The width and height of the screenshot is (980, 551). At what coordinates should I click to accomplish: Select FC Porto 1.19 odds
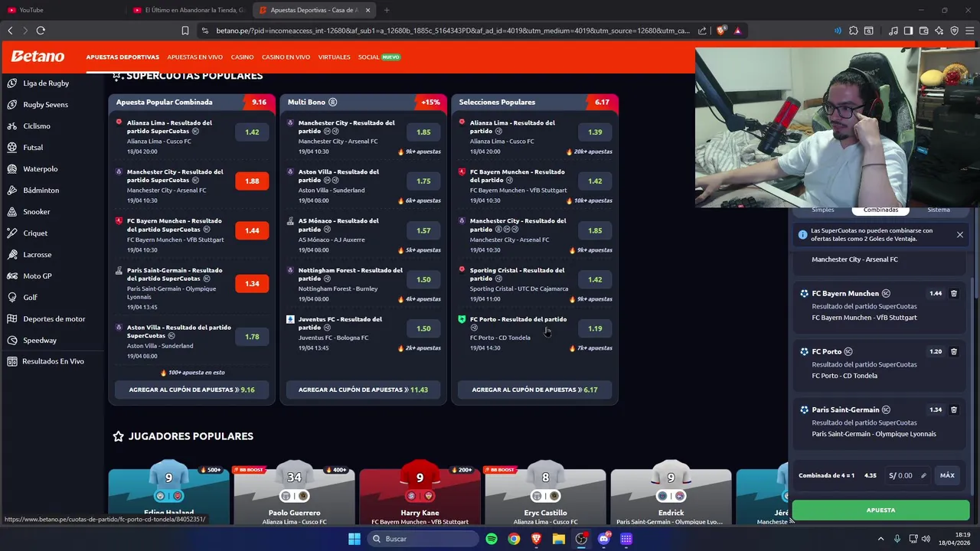click(595, 328)
